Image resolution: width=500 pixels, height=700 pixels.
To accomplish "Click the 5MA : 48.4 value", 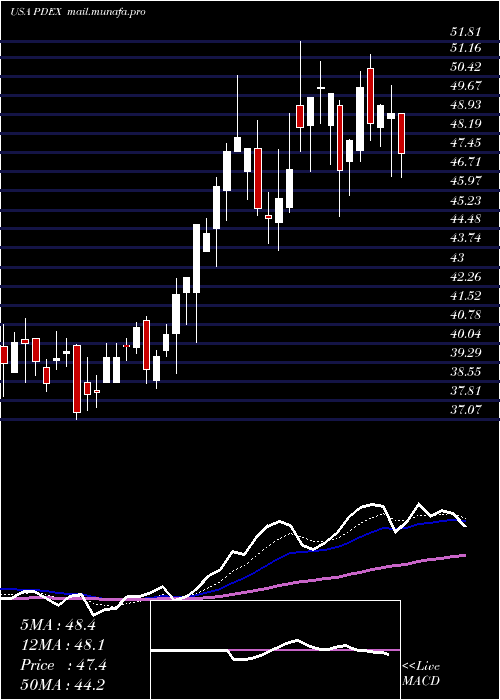I will click(58, 625).
